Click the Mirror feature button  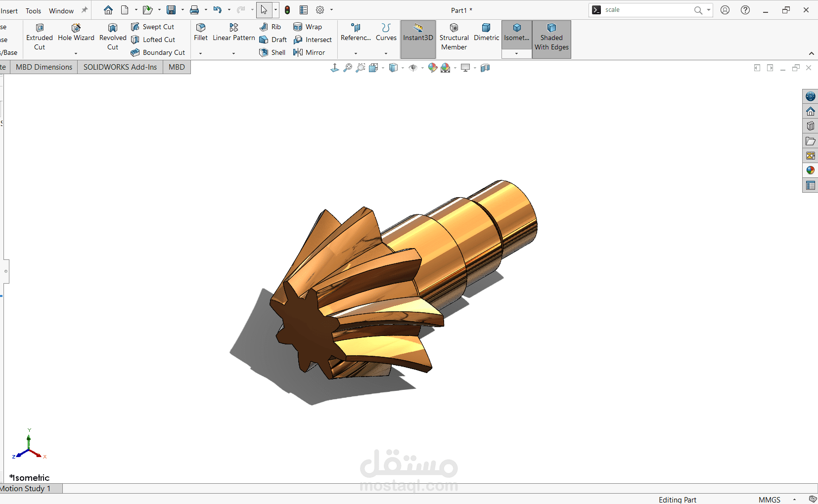[x=309, y=52]
